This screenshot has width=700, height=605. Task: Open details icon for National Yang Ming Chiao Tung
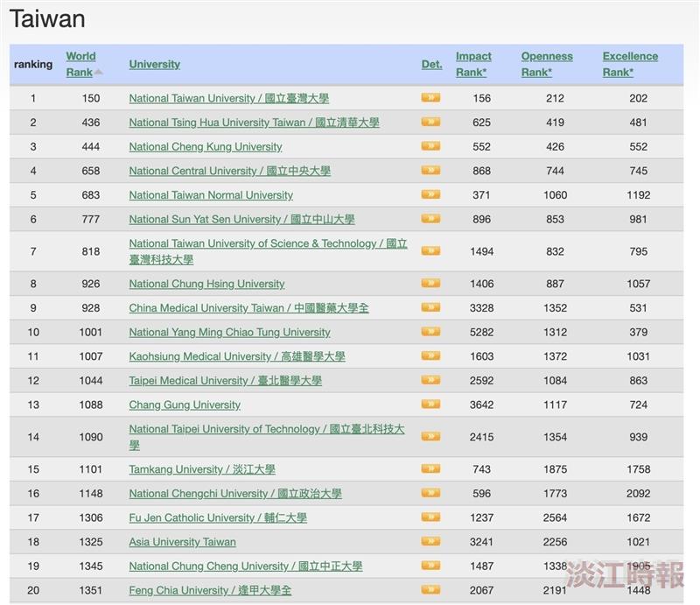click(x=430, y=331)
